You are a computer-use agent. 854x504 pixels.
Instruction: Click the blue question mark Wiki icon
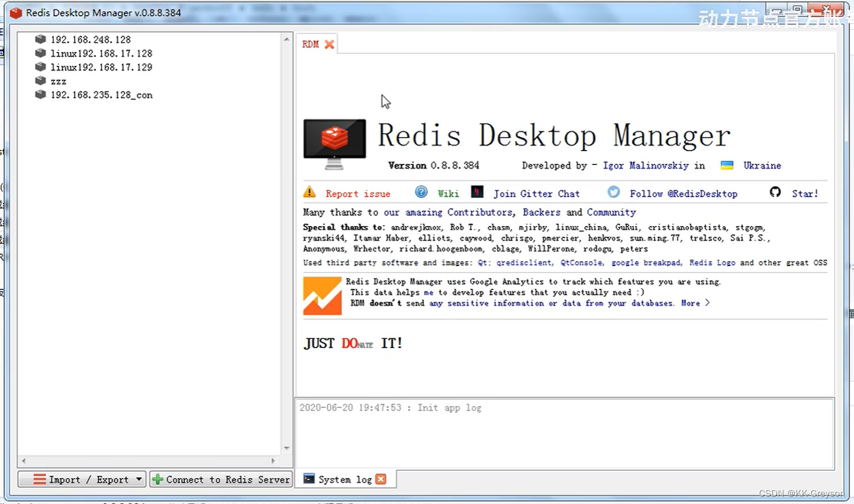click(x=422, y=192)
